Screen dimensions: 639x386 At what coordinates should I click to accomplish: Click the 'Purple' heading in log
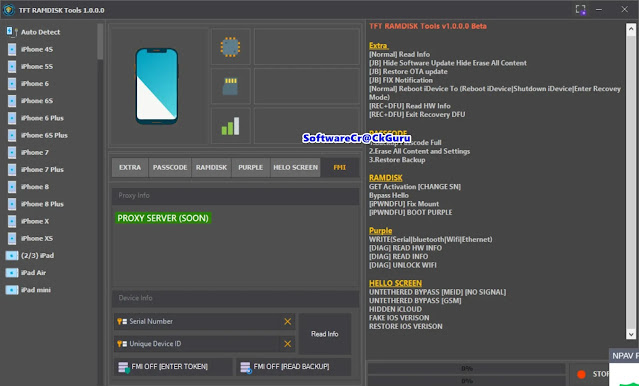tap(380, 231)
